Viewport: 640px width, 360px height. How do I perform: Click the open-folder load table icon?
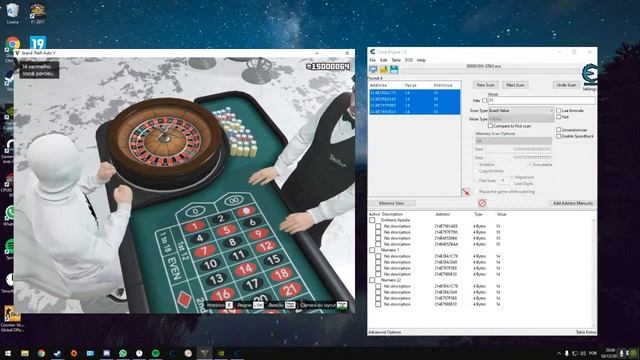coord(384,70)
